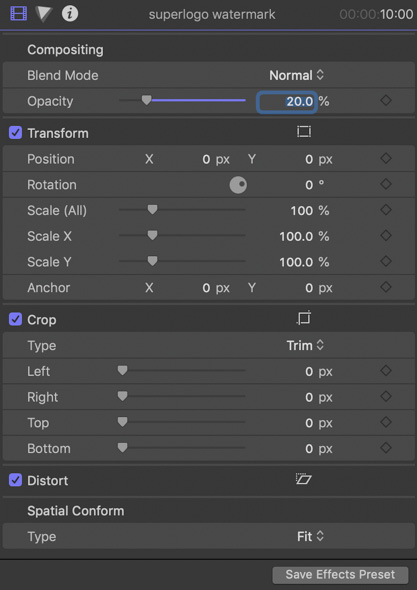Click the Opacity slider handle
The image size is (417, 590).
click(146, 100)
